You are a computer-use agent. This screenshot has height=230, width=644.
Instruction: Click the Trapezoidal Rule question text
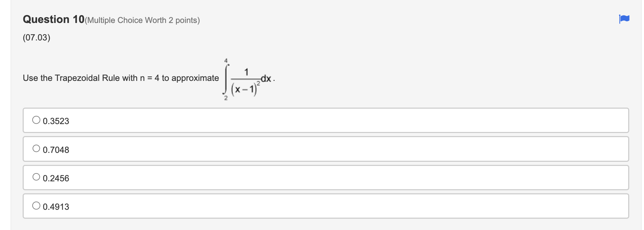tap(120, 78)
